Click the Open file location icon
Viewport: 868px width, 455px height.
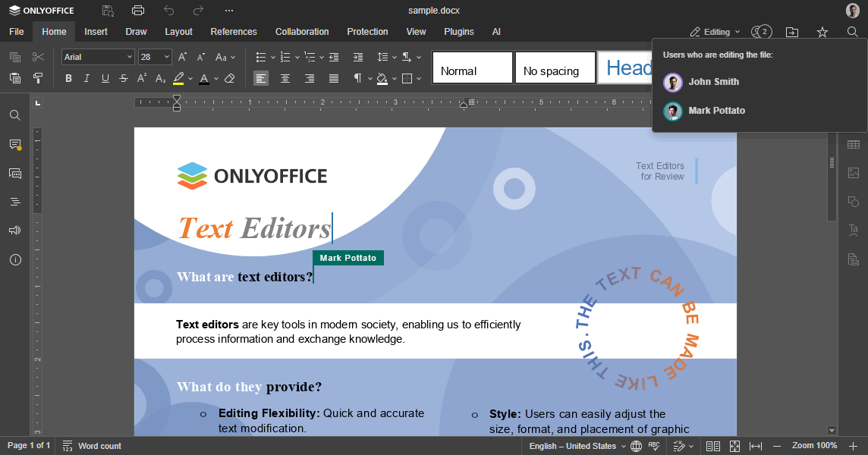tap(792, 32)
